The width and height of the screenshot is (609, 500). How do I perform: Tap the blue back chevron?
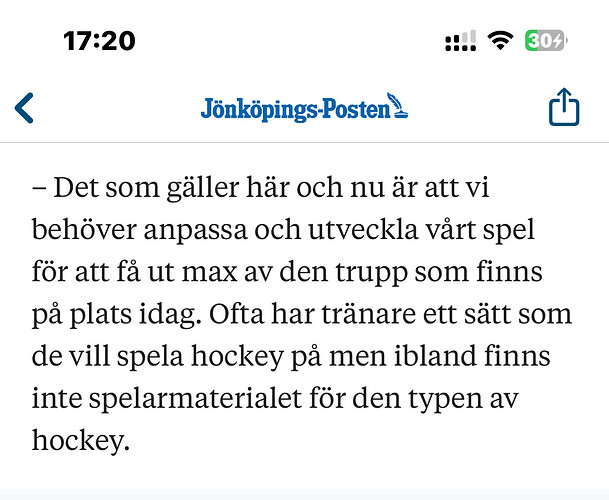[x=24, y=108]
